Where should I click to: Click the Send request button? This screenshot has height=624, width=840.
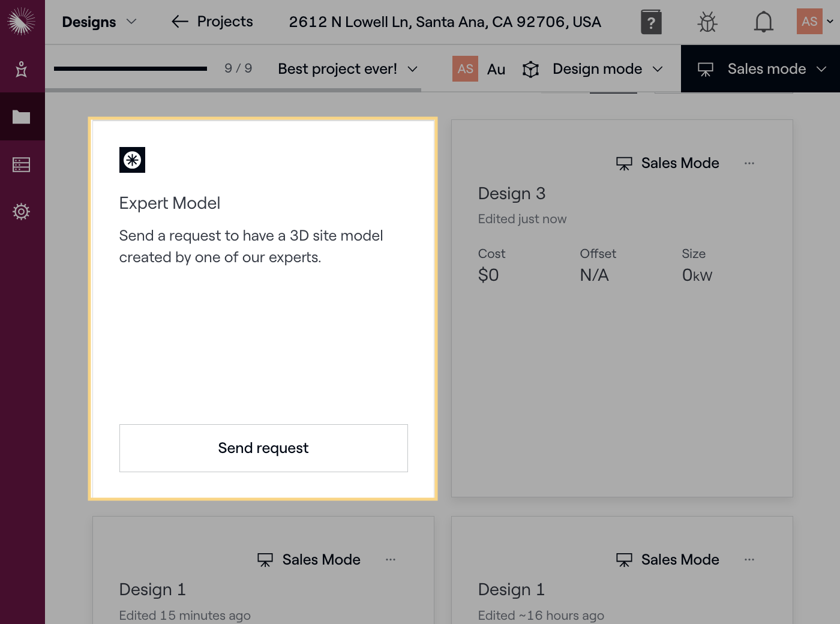click(x=263, y=448)
